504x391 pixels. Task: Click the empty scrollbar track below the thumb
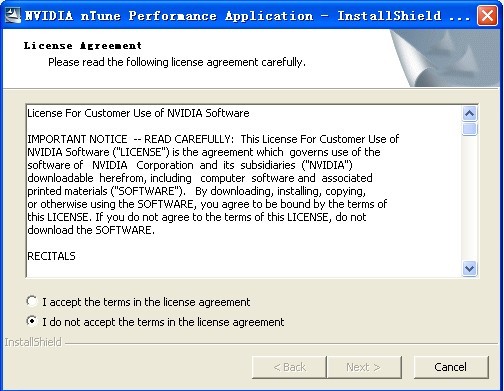pyautogui.click(x=469, y=198)
